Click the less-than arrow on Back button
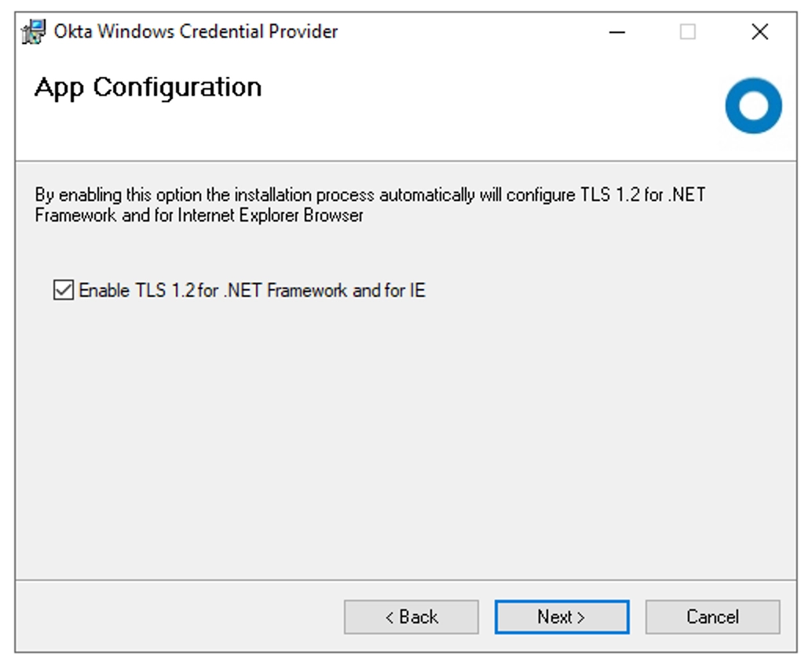This screenshot has height=669, width=812. (x=390, y=617)
